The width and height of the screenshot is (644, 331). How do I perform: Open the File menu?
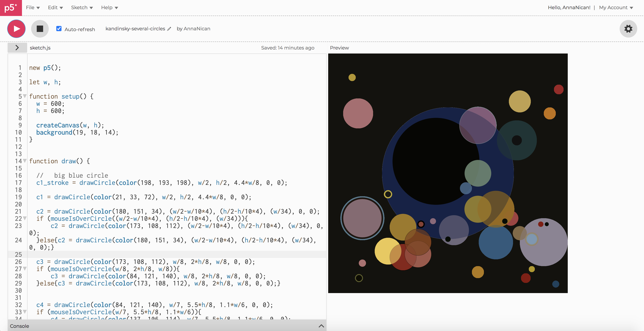[33, 8]
